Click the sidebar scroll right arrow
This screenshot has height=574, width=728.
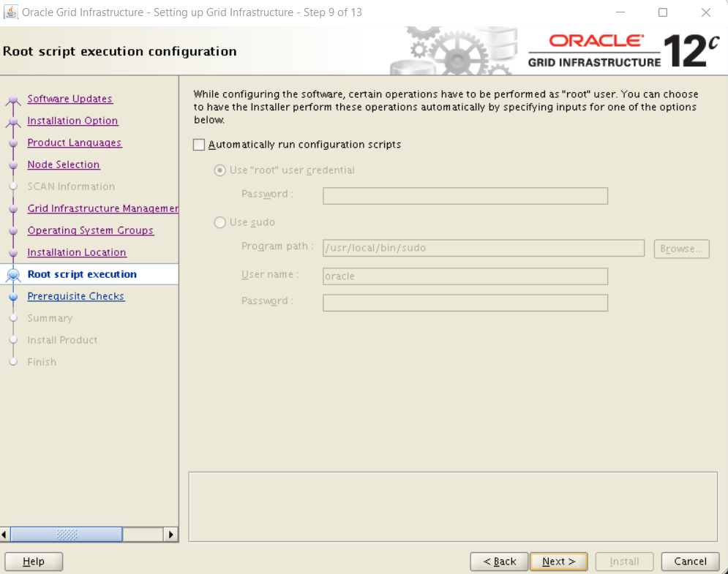tap(171, 535)
